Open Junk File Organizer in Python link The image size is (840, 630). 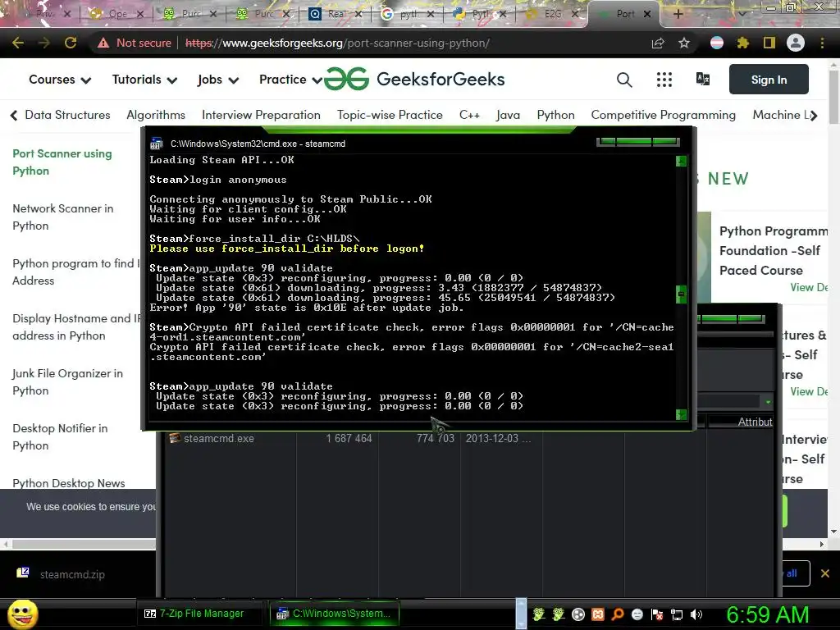click(67, 382)
